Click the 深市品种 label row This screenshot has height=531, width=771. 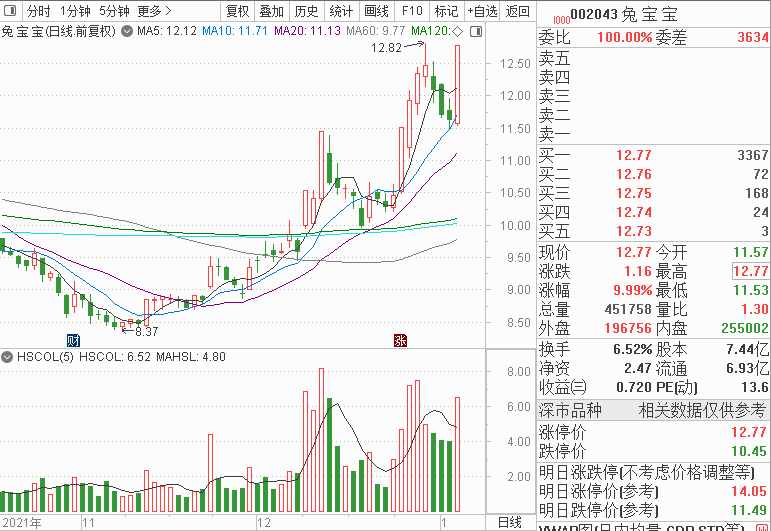click(x=653, y=410)
